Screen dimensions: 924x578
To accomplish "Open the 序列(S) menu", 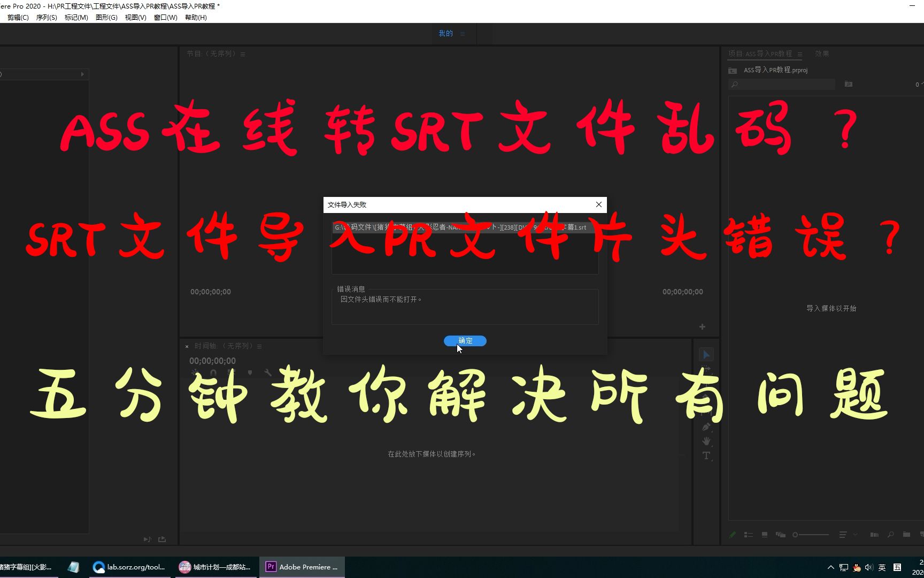I will click(47, 18).
